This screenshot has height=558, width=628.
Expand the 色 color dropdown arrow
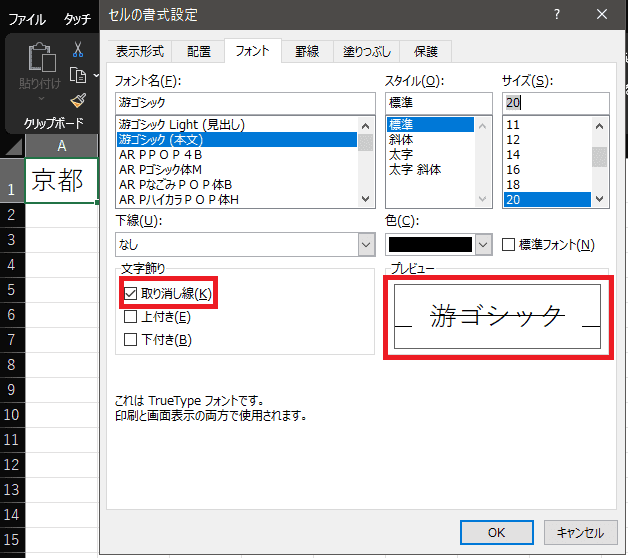coord(483,244)
